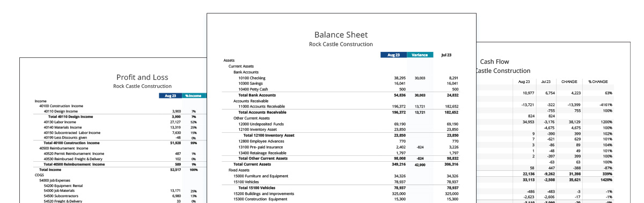Click the 1420% change value in Cash Flow
Image resolution: width=644 pixels, height=203 pixels.
606,180
